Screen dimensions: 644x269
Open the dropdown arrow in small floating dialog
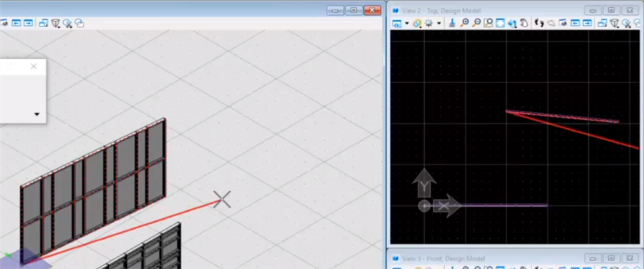click(37, 114)
